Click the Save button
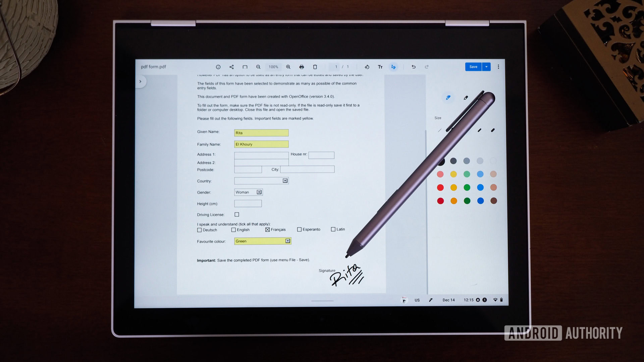 [x=474, y=66]
